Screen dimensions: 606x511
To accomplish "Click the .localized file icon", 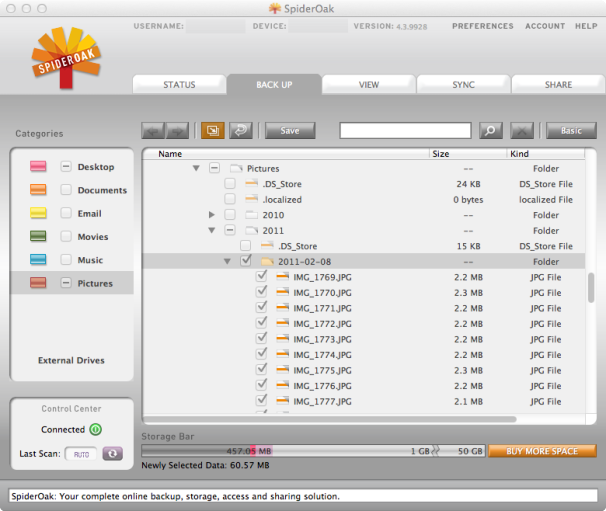I will tap(252, 199).
